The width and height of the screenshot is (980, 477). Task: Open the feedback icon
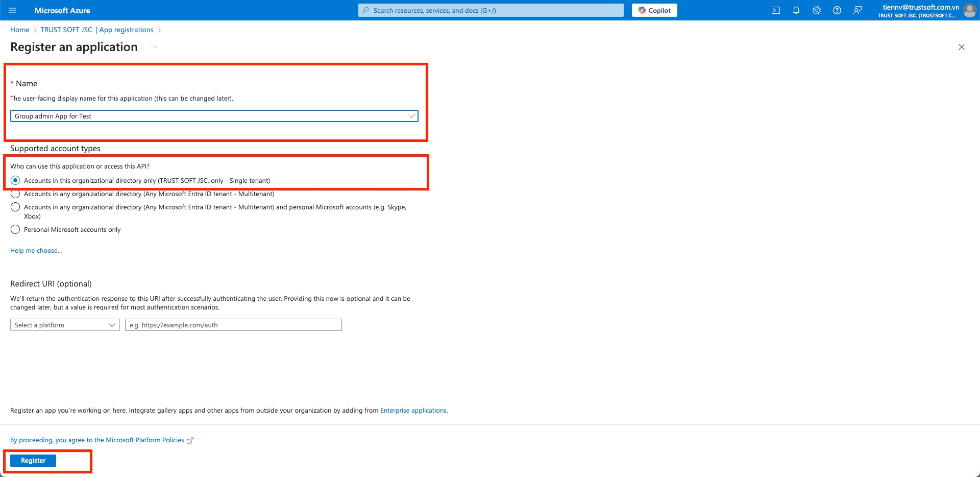[x=857, y=10]
